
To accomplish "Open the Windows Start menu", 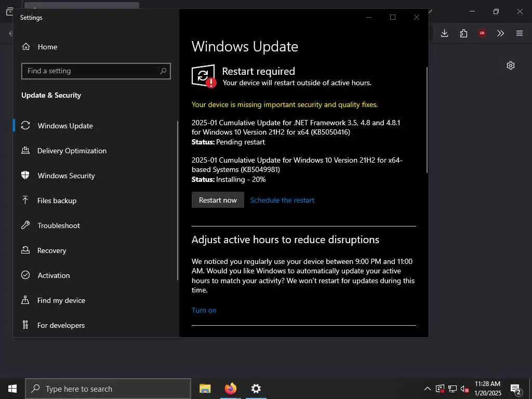I will [x=12, y=389].
